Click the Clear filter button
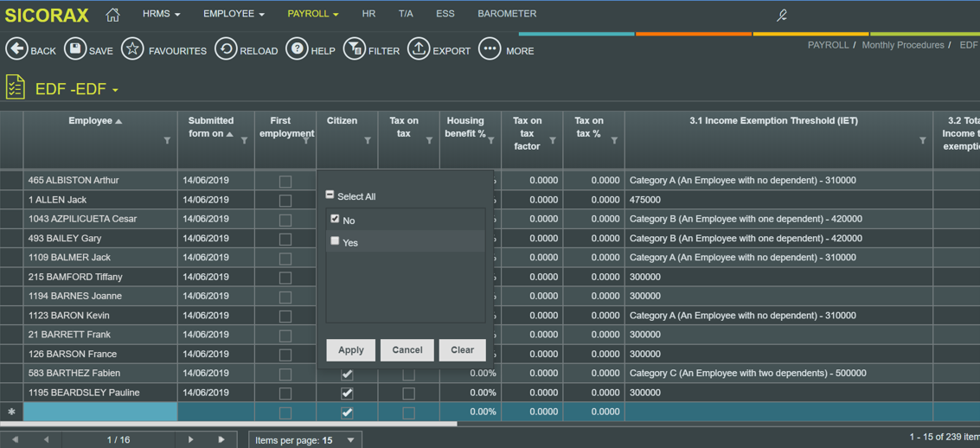The height and width of the screenshot is (448, 980). (x=462, y=350)
